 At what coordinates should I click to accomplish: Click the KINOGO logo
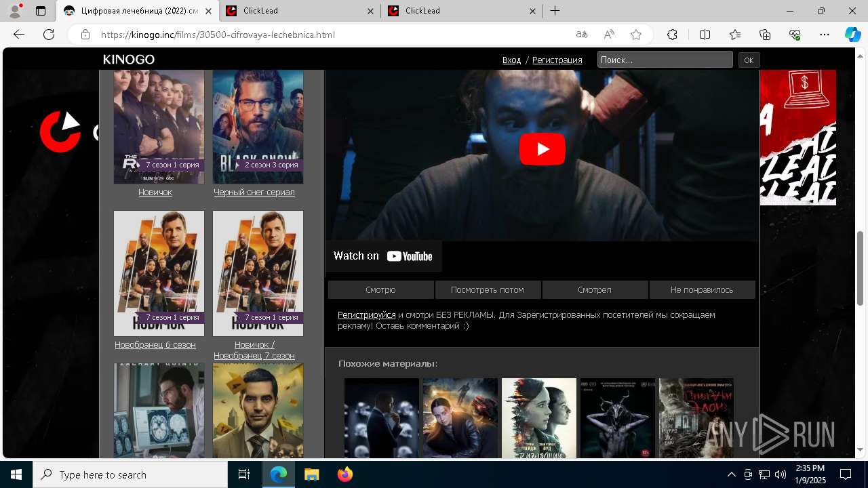tap(129, 60)
